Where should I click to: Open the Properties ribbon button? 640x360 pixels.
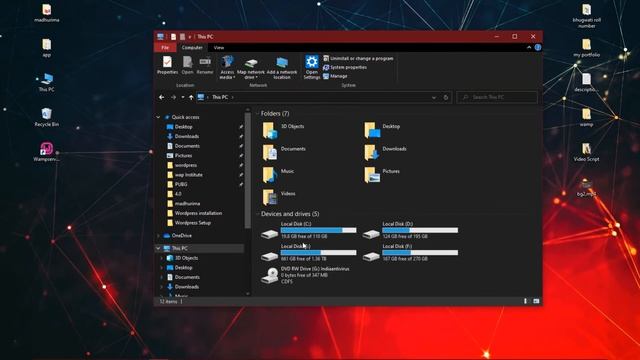point(167,65)
